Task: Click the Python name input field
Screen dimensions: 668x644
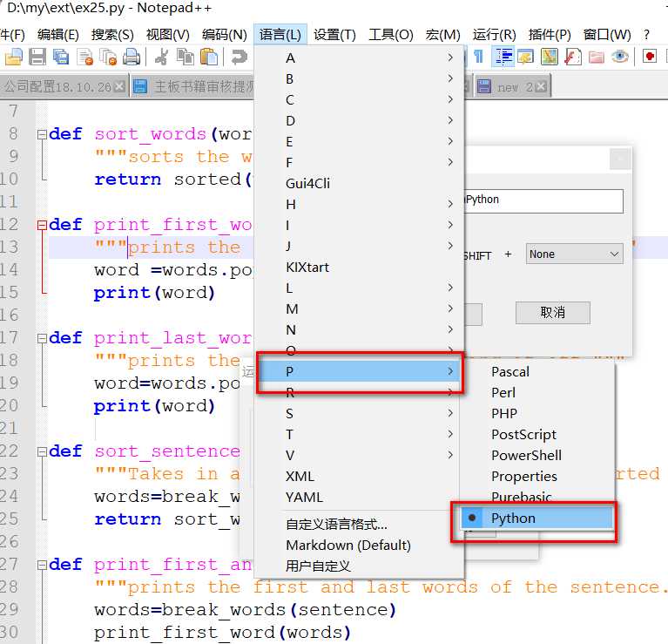Action: [543, 201]
